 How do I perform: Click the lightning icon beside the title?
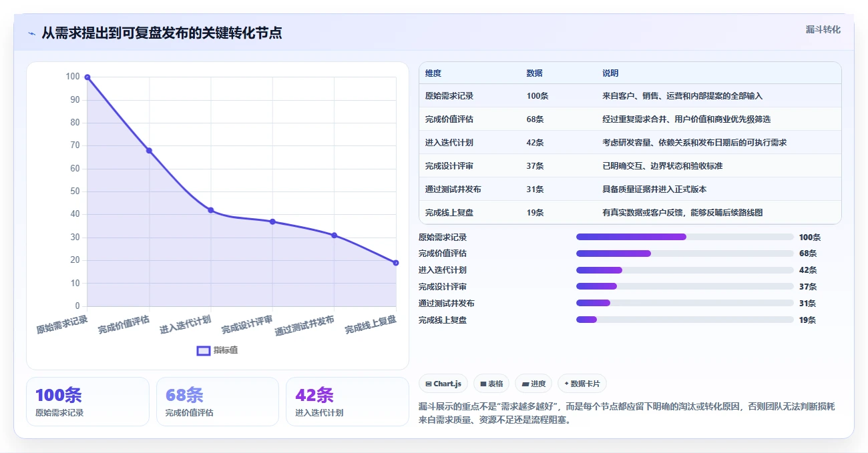click(32, 33)
